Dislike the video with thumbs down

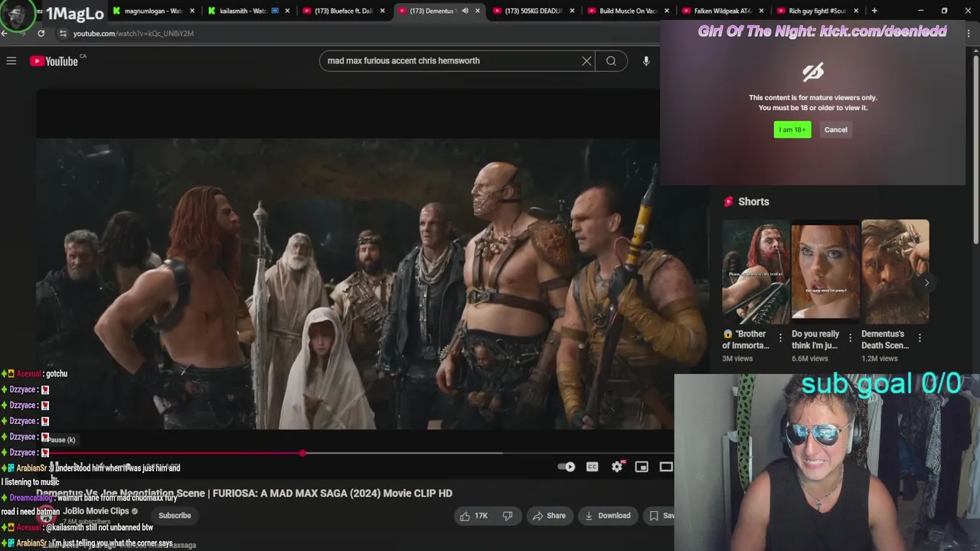click(507, 516)
